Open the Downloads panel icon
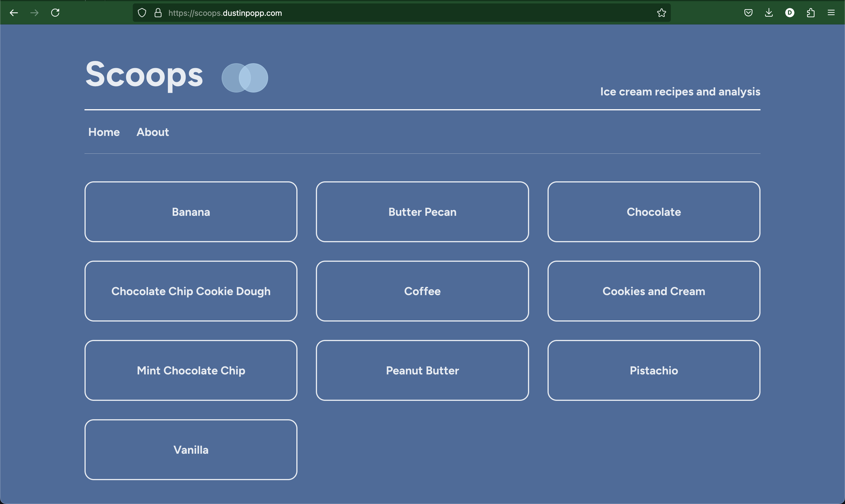 pyautogui.click(x=769, y=13)
